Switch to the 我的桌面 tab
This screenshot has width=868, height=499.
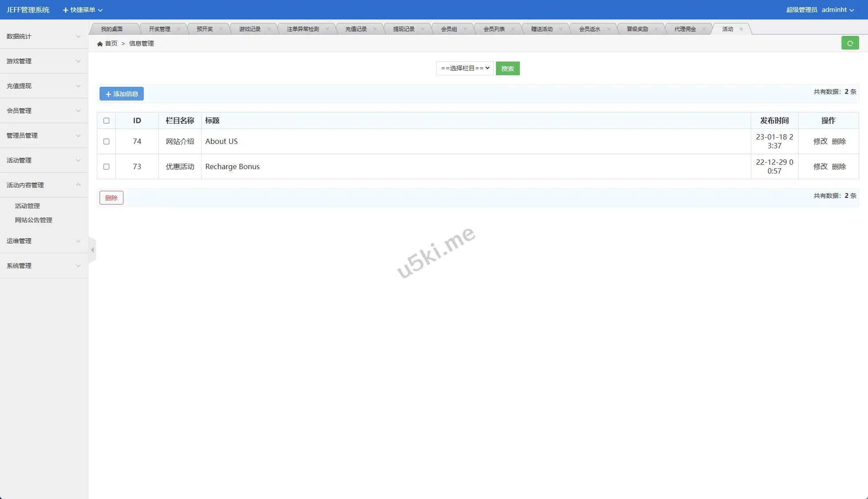pyautogui.click(x=111, y=29)
